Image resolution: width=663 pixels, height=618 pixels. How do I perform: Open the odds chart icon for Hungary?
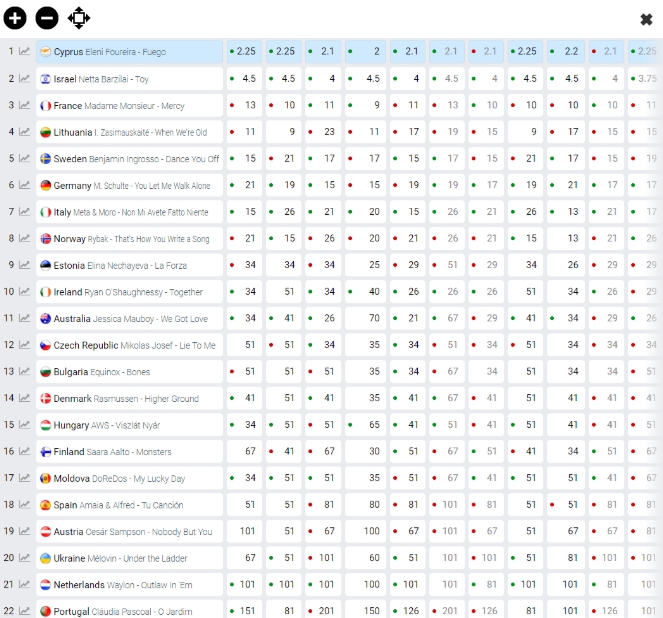25,424
